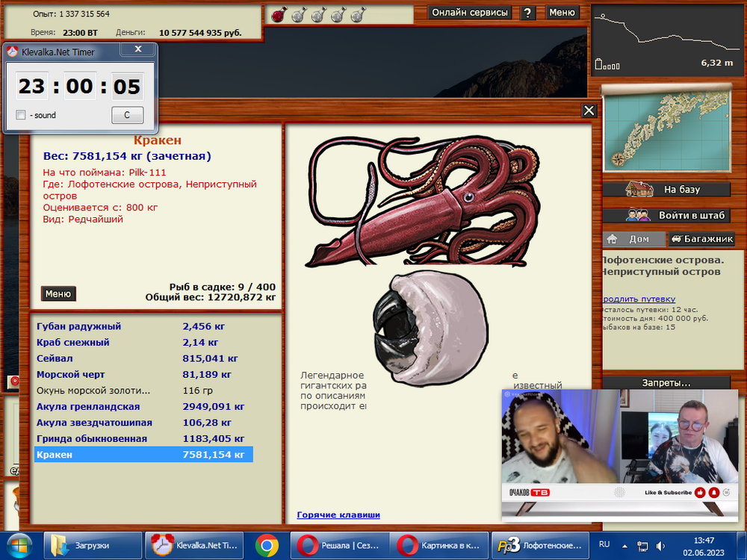Image resolution: width=747 pixels, height=560 pixels.
Task: Close the Кракен catch panel with X
Action: 589,111
